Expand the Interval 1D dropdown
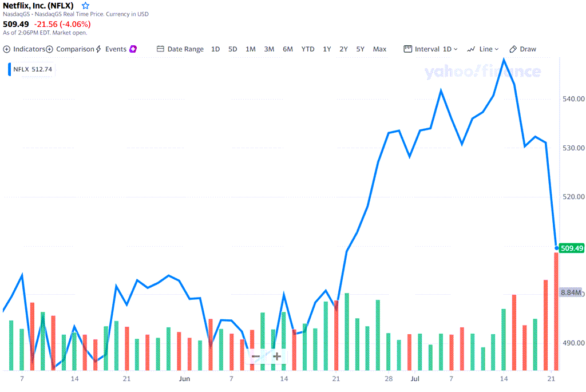The height and width of the screenshot is (392, 586). [x=430, y=49]
